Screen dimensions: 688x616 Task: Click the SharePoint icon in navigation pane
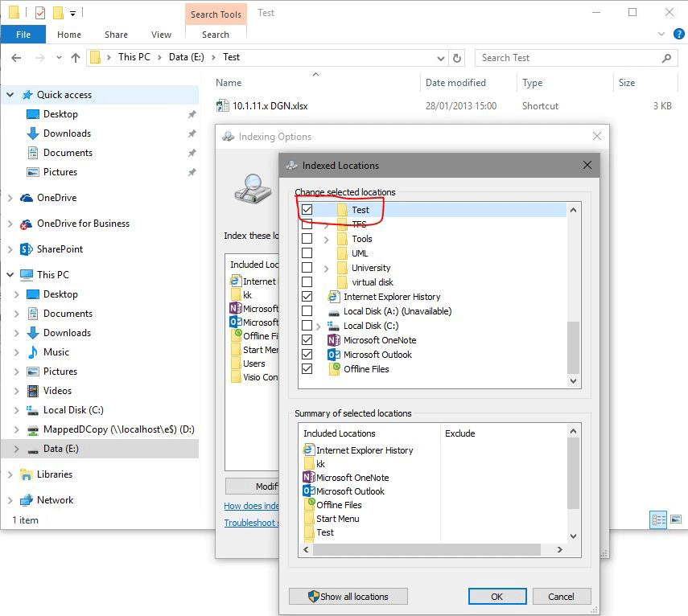coord(26,249)
